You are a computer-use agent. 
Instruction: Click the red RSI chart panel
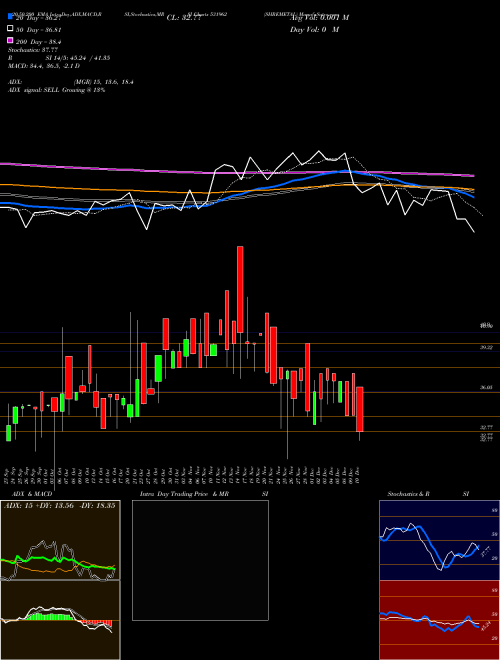pos(439,620)
